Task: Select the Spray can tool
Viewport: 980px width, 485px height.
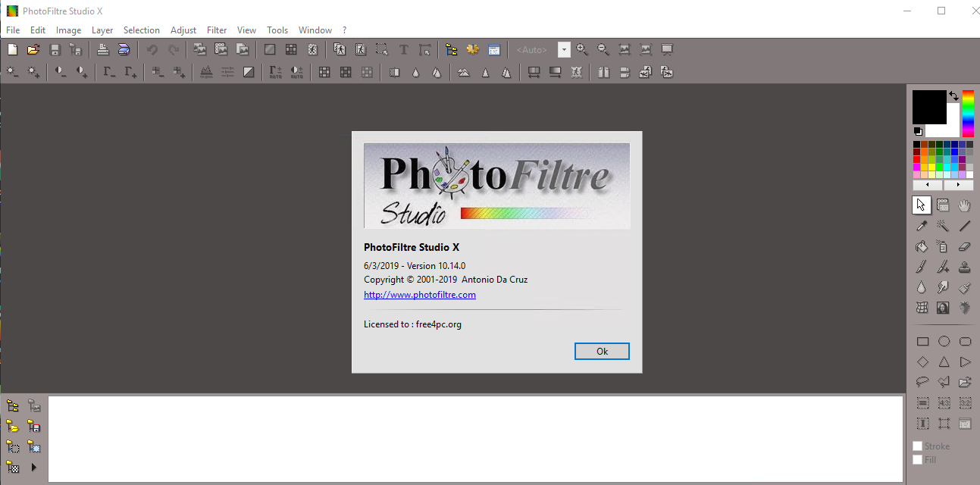Action: tap(943, 246)
